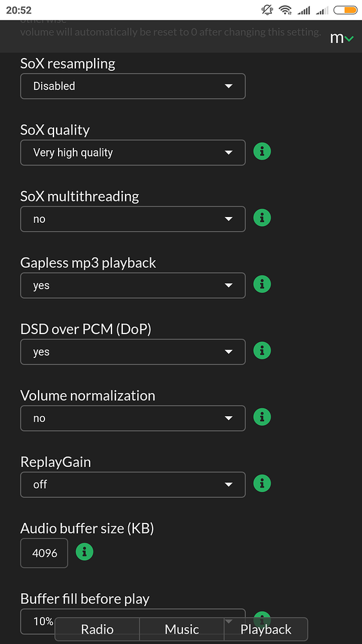
Task: Switch to Radio tab
Action: tap(97, 629)
